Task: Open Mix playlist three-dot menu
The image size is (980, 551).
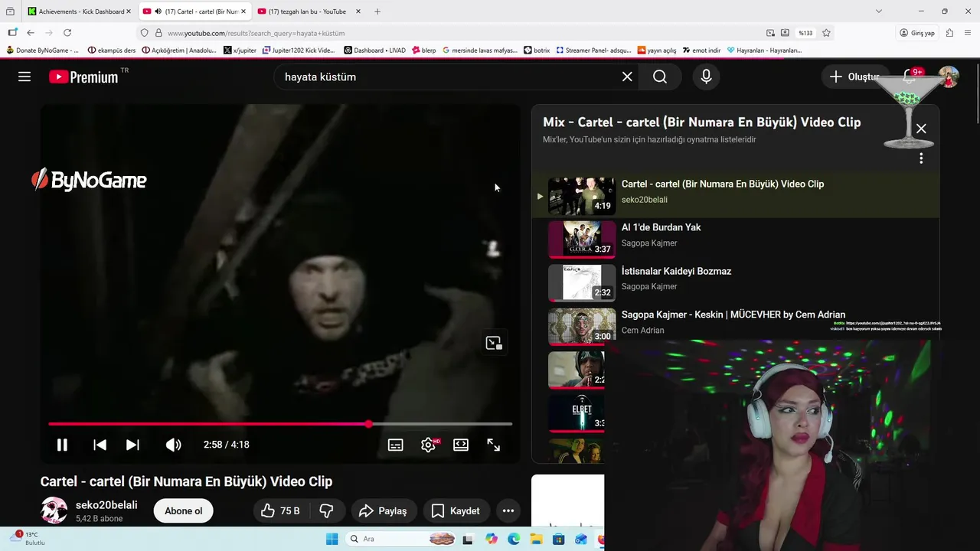Action: click(921, 158)
